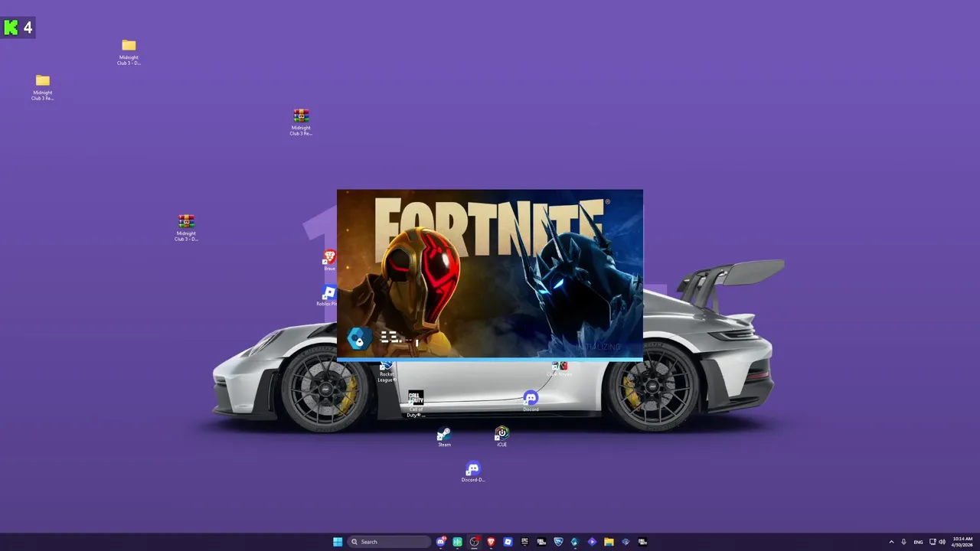
Task: Switch to OBS Studio in the taskbar
Action: point(475,542)
